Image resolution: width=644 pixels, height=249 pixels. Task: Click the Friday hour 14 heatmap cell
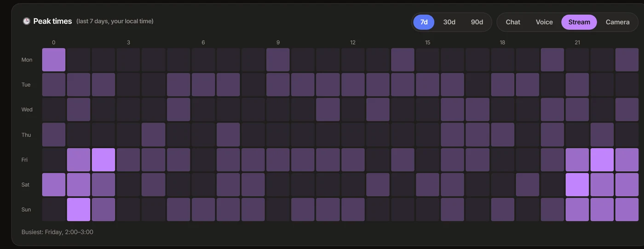[403, 160]
